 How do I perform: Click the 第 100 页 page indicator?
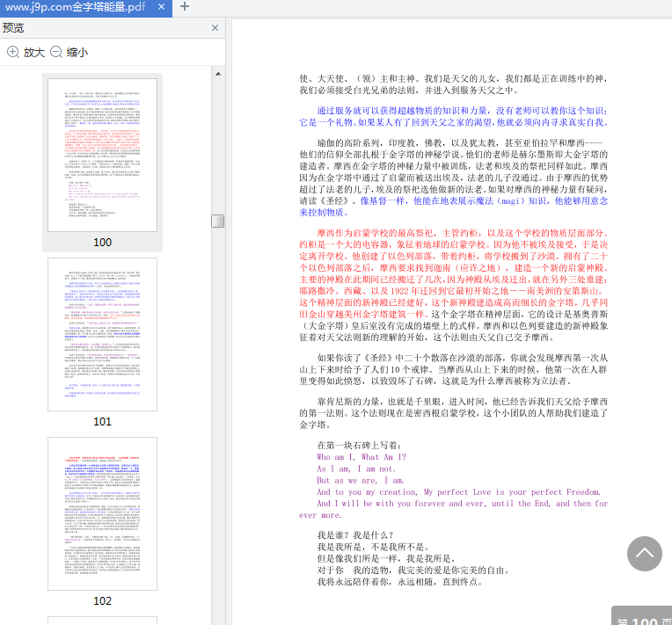click(642, 618)
